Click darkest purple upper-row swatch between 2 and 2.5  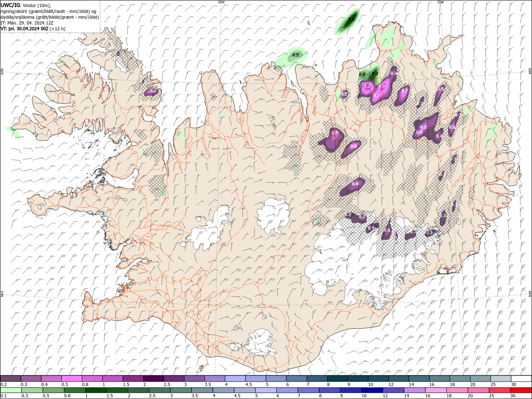coord(153,379)
